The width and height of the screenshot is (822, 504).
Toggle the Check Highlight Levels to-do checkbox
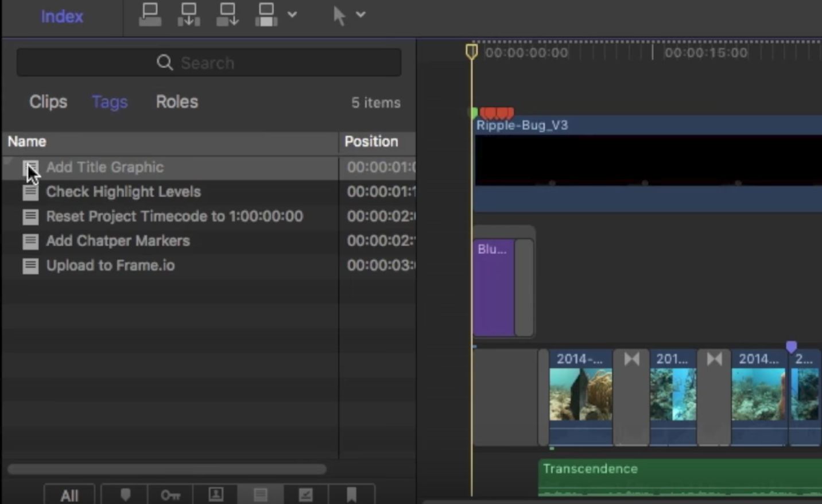coord(30,192)
